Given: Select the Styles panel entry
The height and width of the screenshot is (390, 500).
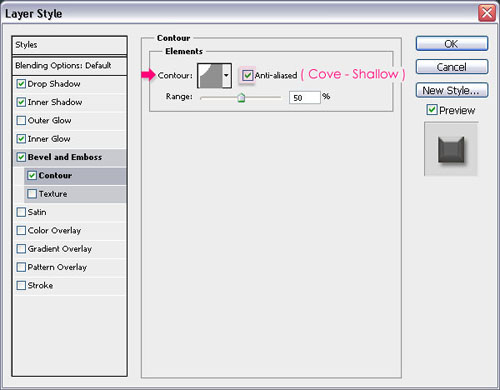Looking at the screenshot, I should pyautogui.click(x=69, y=45).
